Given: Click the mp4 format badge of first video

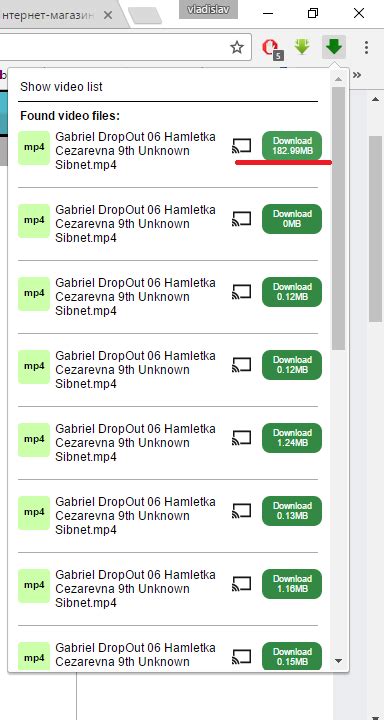Looking at the screenshot, I should click(x=34, y=147).
